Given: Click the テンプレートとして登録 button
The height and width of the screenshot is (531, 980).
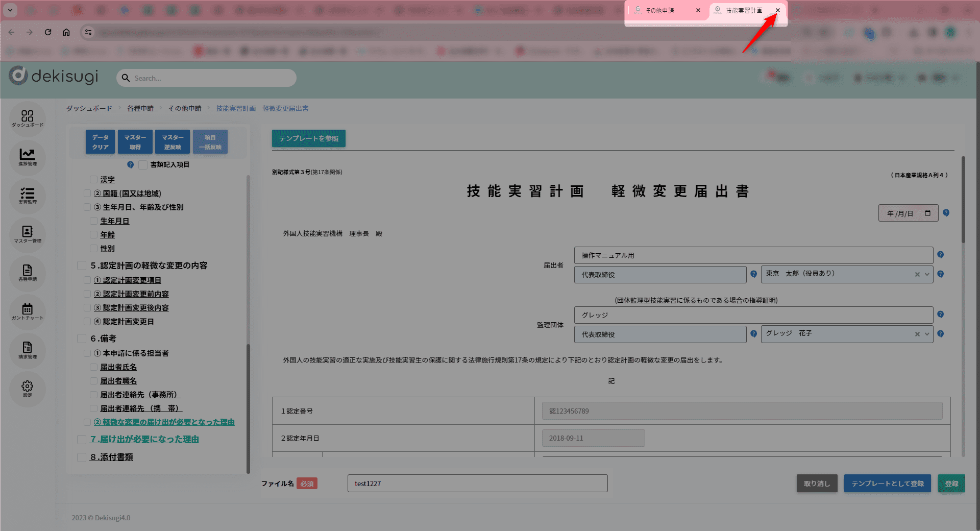Looking at the screenshot, I should click(887, 484).
